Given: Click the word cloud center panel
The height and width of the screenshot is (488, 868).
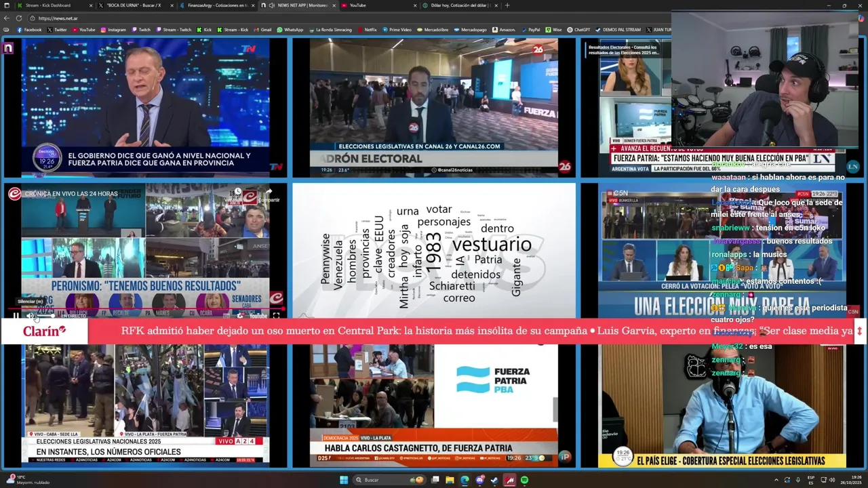Looking at the screenshot, I should tap(434, 249).
